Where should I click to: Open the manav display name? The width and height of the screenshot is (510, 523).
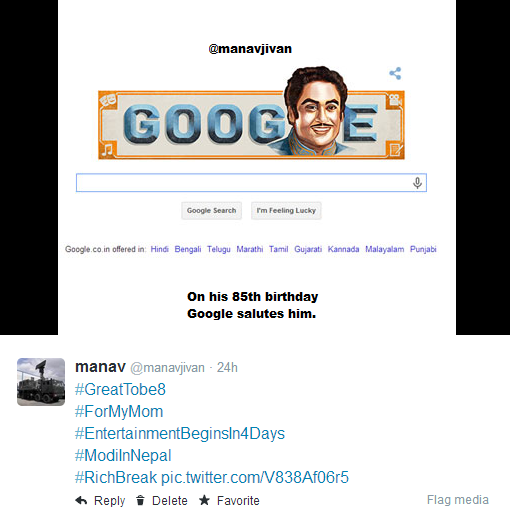coord(100,367)
